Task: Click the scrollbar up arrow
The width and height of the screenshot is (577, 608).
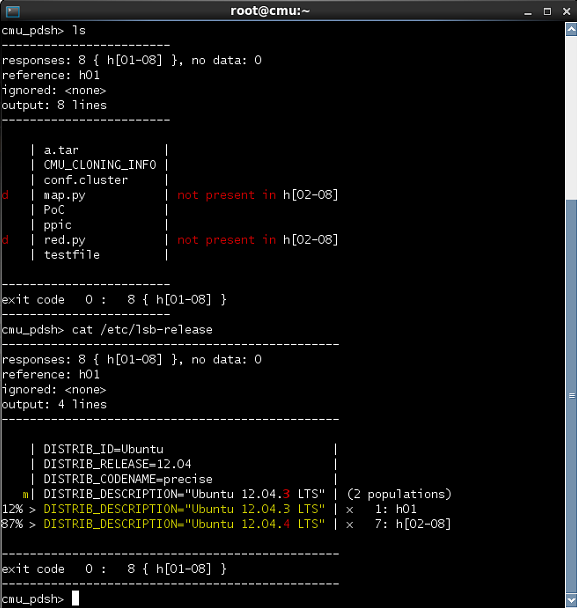Action: tap(571, 29)
